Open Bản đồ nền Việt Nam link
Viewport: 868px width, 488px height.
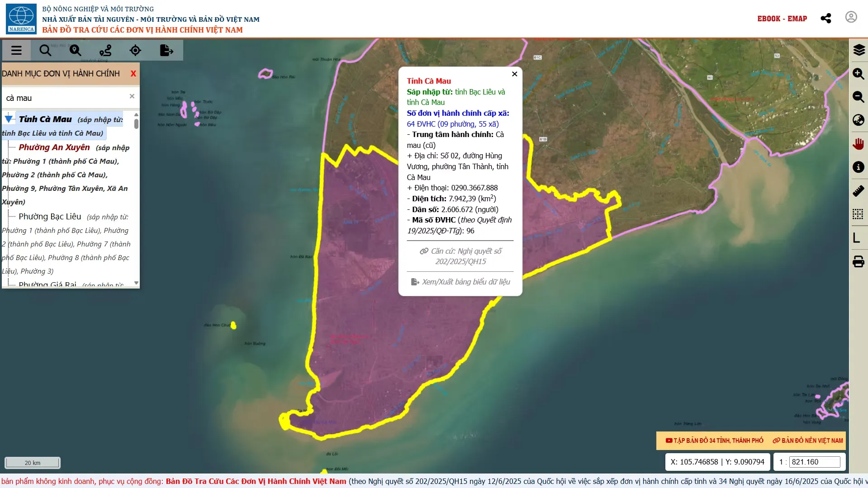click(x=808, y=441)
